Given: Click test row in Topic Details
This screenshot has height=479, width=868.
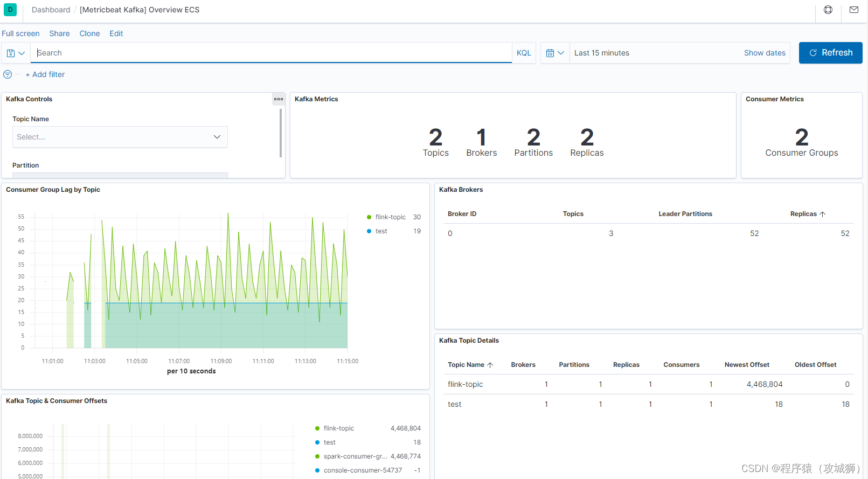Looking at the screenshot, I should pos(649,404).
